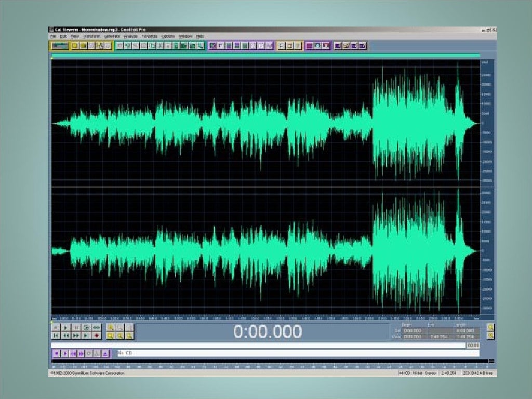Image resolution: width=532 pixels, height=399 pixels.
Task: Click the green horizontal display range bar
Action: tap(265, 56)
